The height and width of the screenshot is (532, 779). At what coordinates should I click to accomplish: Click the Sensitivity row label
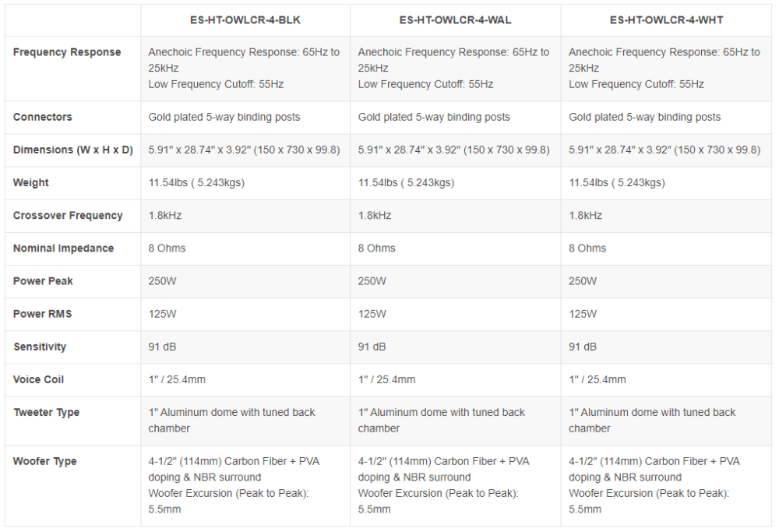[40, 347]
